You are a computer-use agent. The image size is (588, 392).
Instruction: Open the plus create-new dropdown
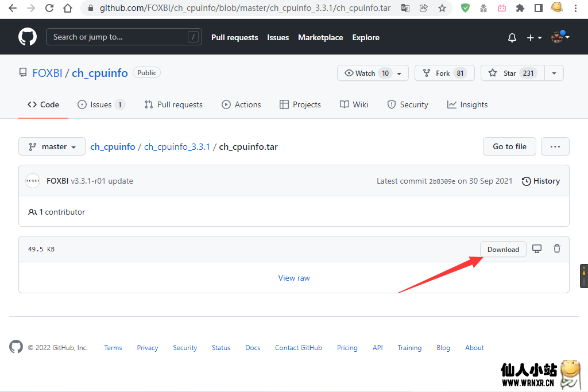point(534,37)
